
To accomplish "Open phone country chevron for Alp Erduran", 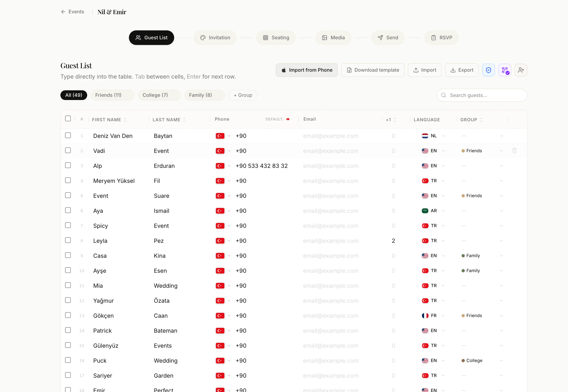I will (x=229, y=166).
